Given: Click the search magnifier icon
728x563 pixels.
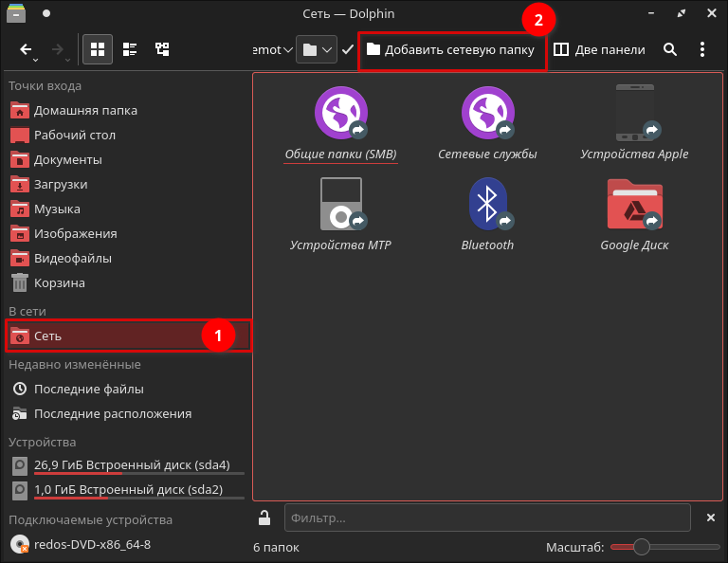Looking at the screenshot, I should click(670, 49).
